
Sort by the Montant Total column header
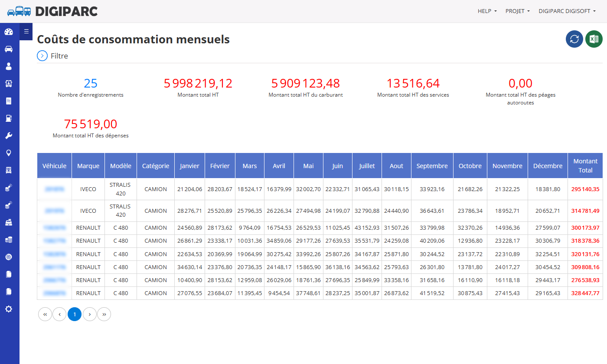click(x=585, y=166)
